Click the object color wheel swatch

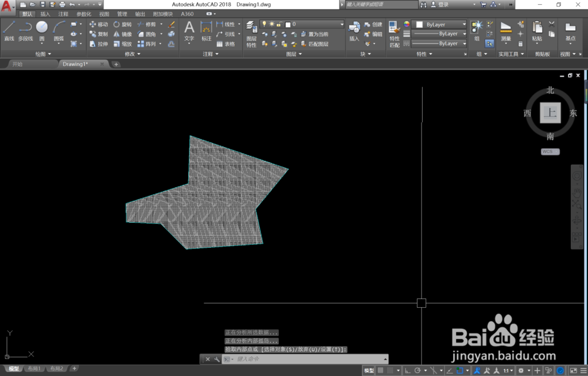(x=406, y=24)
